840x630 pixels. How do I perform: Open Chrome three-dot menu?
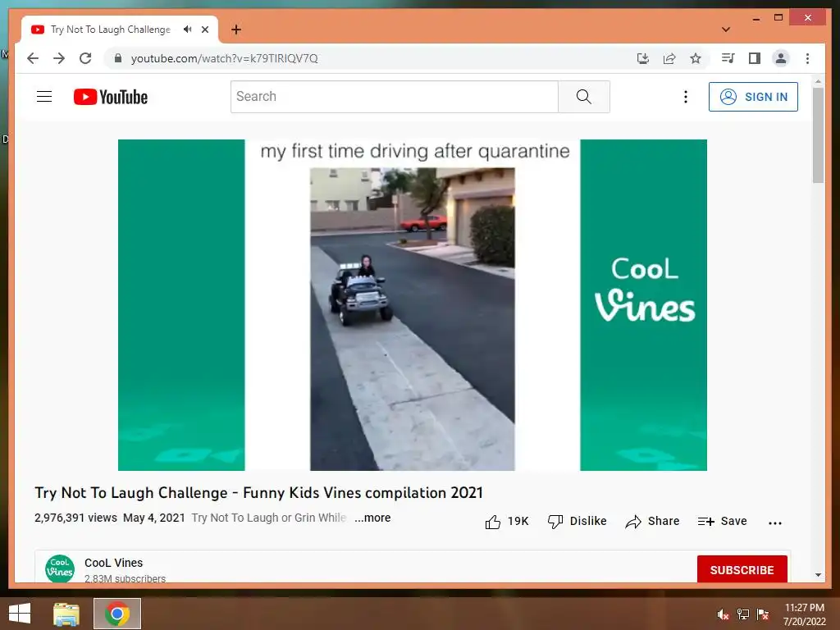point(807,58)
